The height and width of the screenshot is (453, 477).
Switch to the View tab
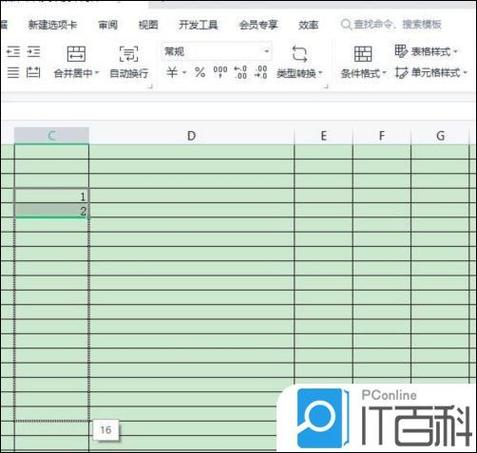[148, 25]
